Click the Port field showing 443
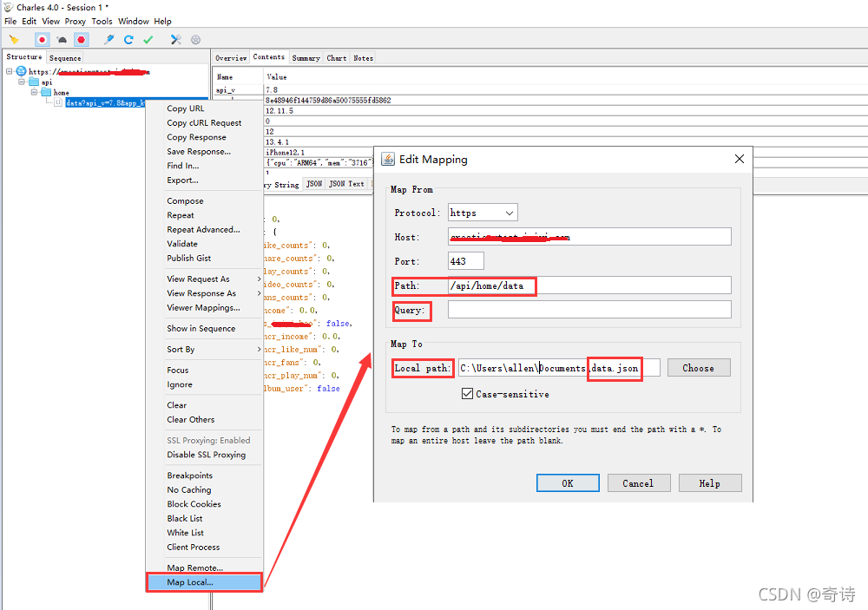The image size is (868, 610). coord(465,261)
